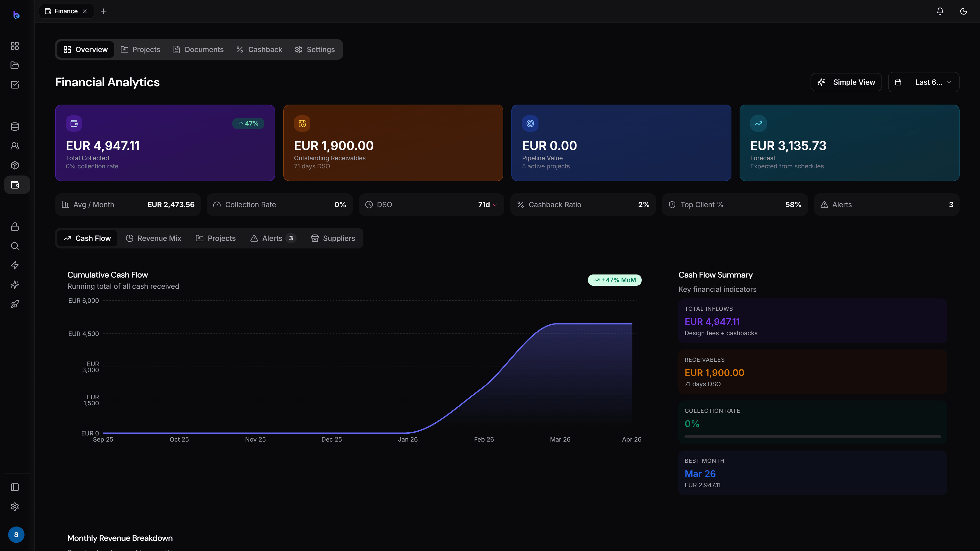
Task: Click the Best Month Mar 26 card
Action: click(x=813, y=473)
